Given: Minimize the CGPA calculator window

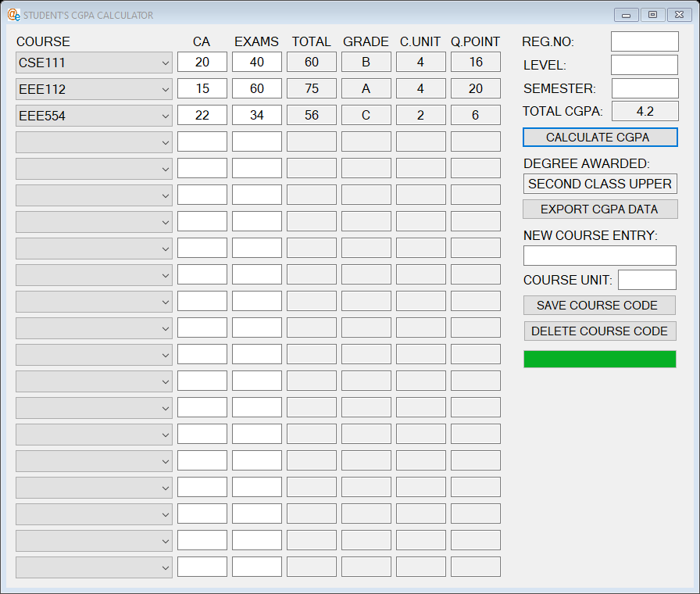Looking at the screenshot, I should [x=627, y=15].
